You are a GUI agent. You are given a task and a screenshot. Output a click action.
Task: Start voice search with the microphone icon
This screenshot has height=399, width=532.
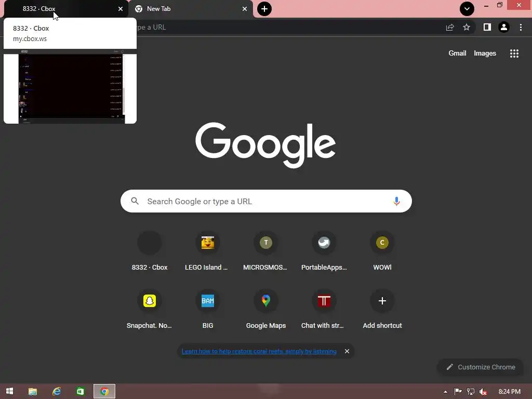coord(396,201)
